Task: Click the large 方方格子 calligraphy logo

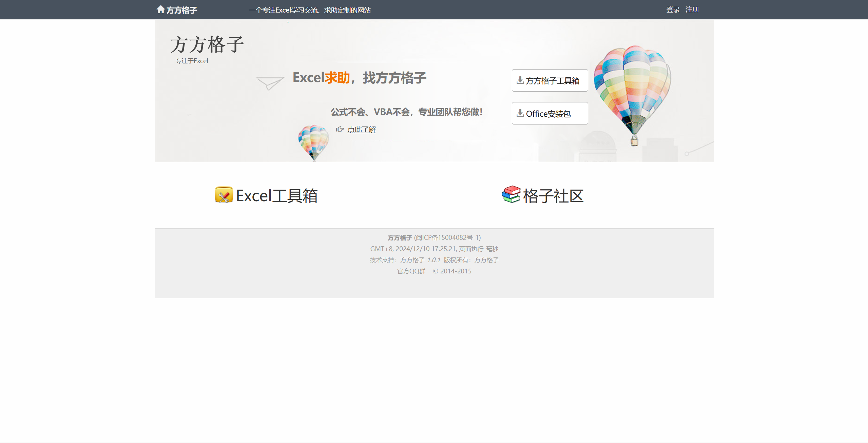Action: click(207, 44)
